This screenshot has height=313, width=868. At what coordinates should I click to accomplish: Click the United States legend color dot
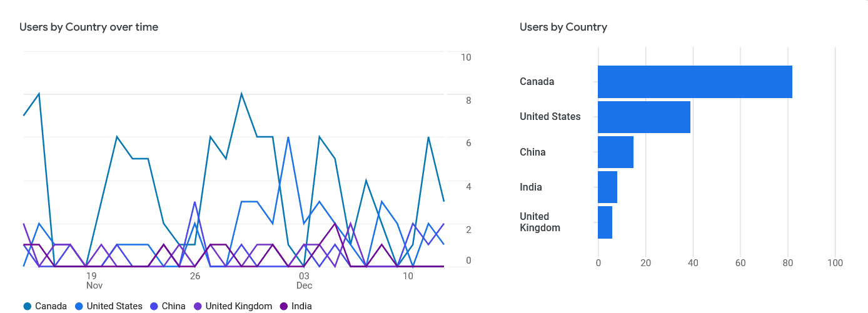[x=79, y=306]
